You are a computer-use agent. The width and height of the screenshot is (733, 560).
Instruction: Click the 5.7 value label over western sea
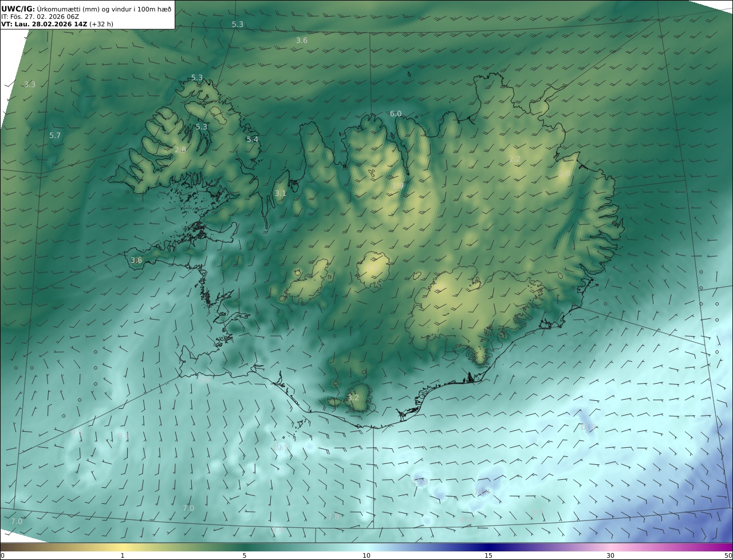click(55, 136)
